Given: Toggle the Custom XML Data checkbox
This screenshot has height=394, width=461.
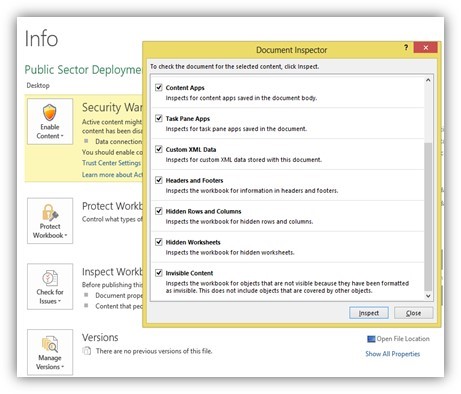Looking at the screenshot, I should (159, 149).
